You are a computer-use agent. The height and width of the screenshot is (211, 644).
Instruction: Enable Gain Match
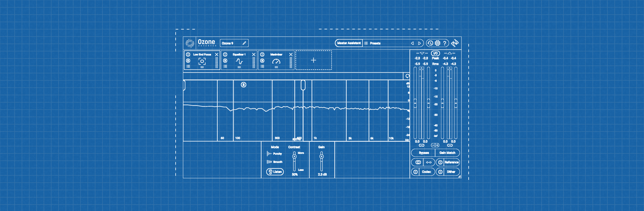click(x=448, y=153)
